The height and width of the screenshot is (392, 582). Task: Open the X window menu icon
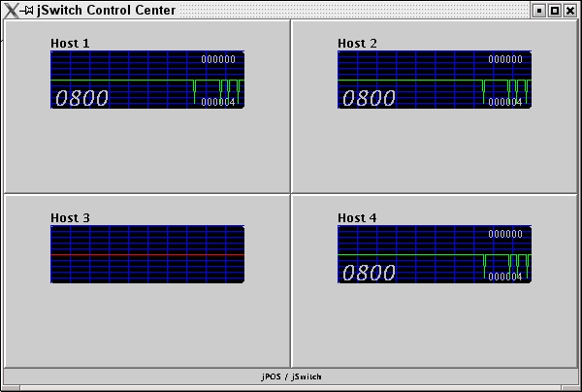click(11, 11)
